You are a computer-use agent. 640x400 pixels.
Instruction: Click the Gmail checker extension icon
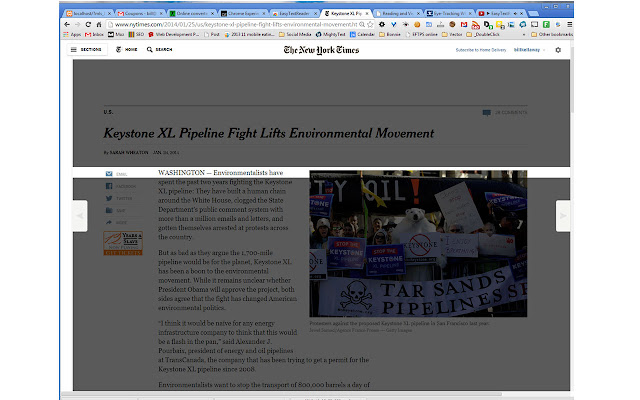click(464, 24)
